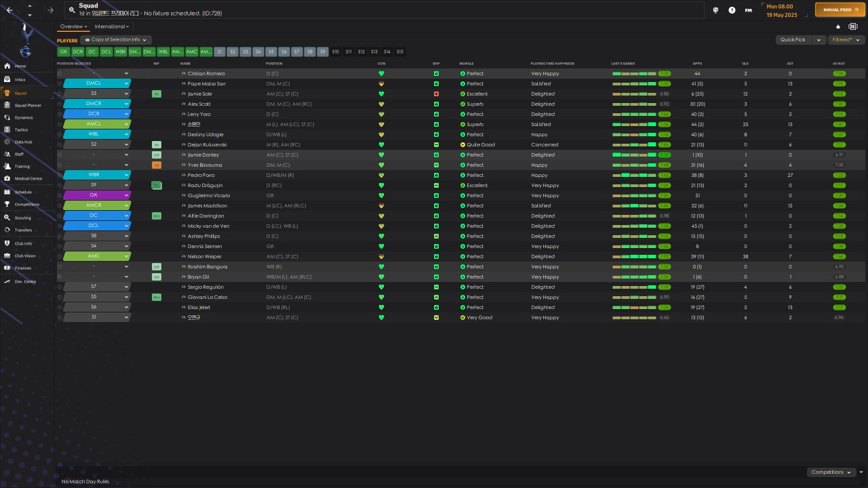Open the Overview tab menu
Image resolution: width=868 pixels, height=488 pixels.
pos(74,26)
